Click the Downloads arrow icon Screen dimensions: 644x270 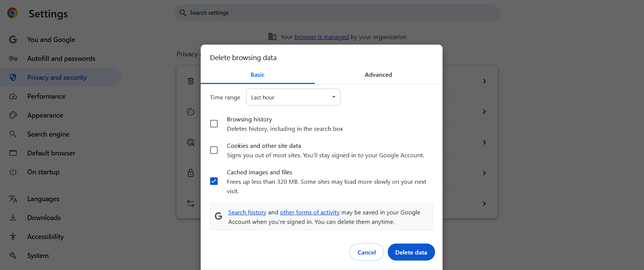[13, 218]
